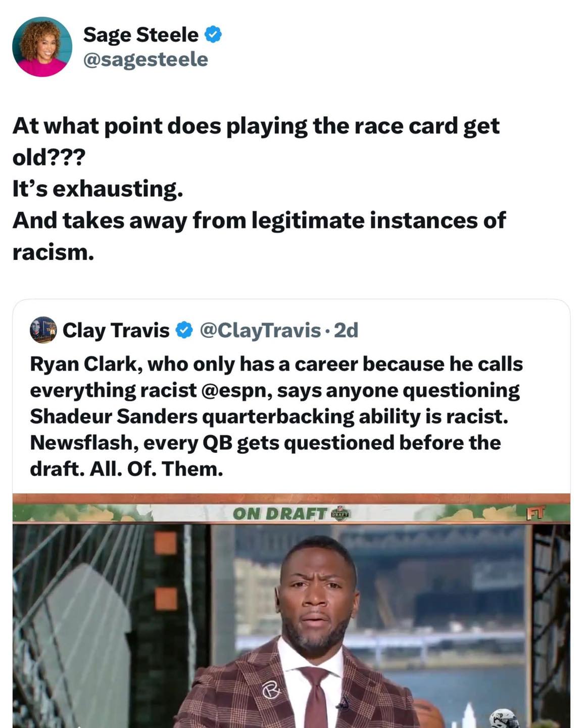Select the "It's exhausting." line
This screenshot has height=728, width=583.
point(98,189)
